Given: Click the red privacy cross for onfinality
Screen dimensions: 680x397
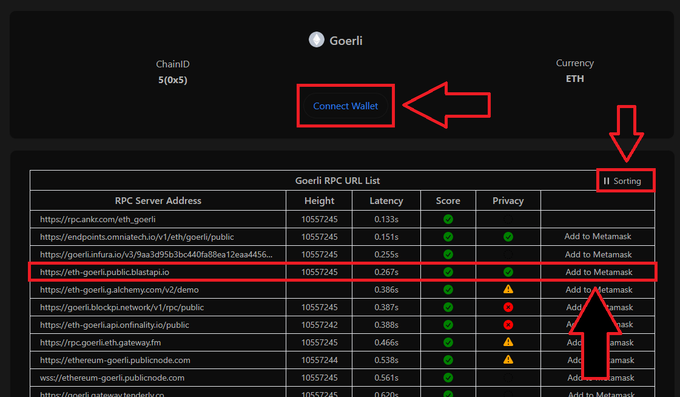Looking at the screenshot, I should pos(508,325).
